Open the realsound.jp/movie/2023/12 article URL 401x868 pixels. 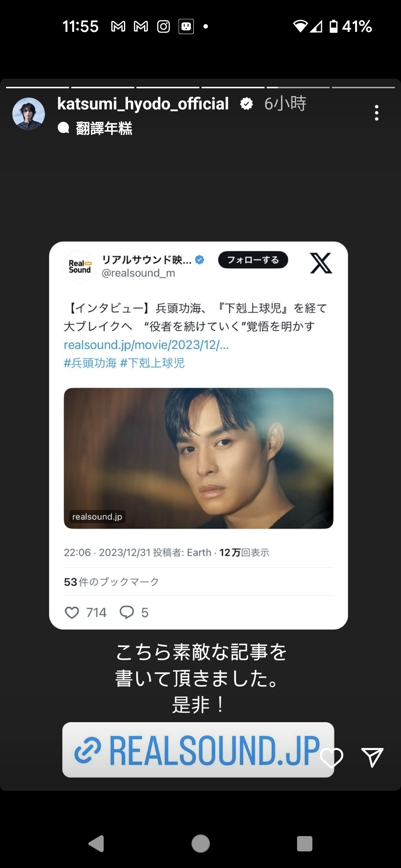(x=146, y=345)
